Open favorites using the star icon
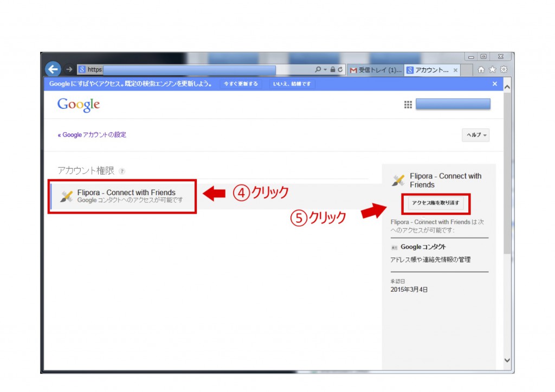 pyautogui.click(x=492, y=69)
